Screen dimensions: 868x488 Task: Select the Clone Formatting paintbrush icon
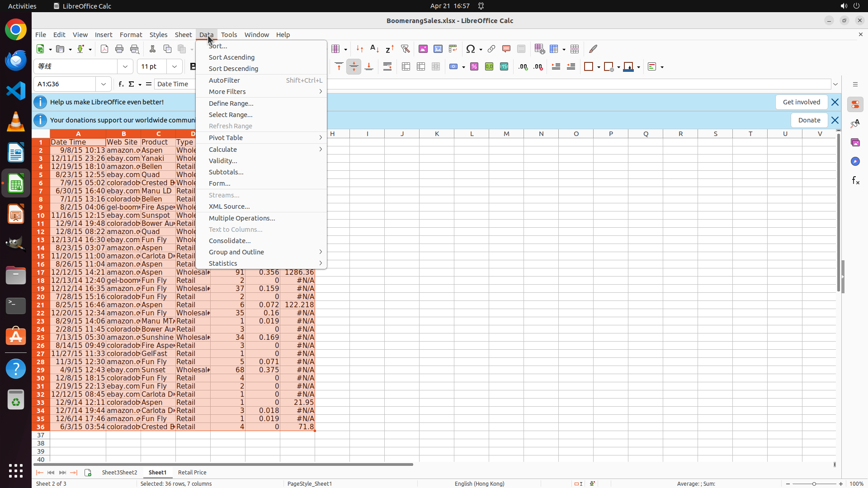pyautogui.click(x=593, y=49)
